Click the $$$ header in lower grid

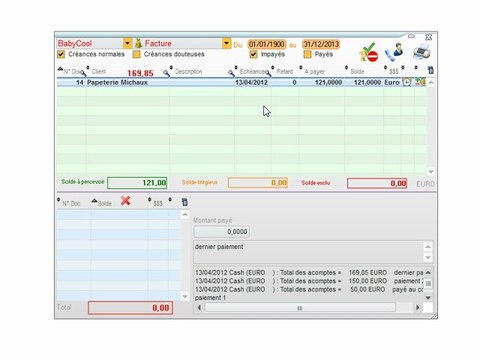(158, 203)
